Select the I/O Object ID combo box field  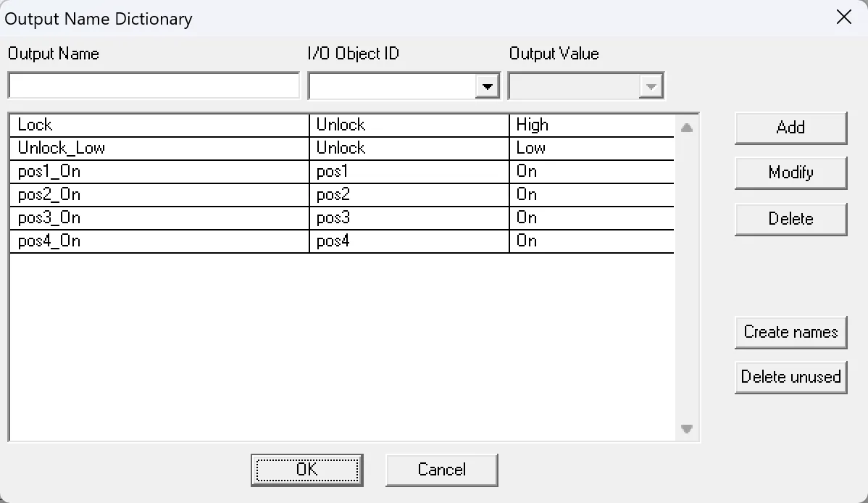395,85
